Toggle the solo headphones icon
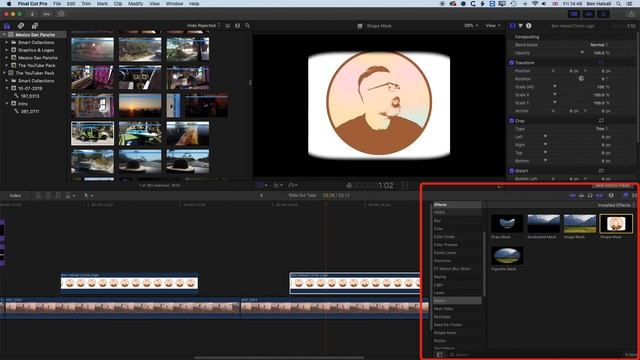 pos(590,196)
